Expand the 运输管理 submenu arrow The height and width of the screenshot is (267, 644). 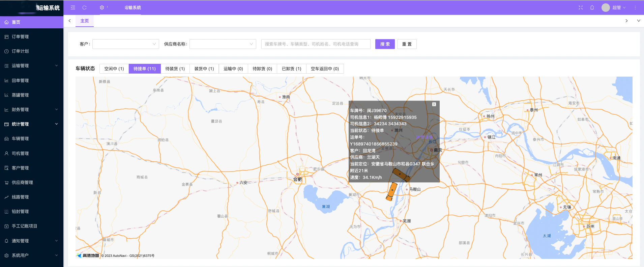(x=56, y=65)
